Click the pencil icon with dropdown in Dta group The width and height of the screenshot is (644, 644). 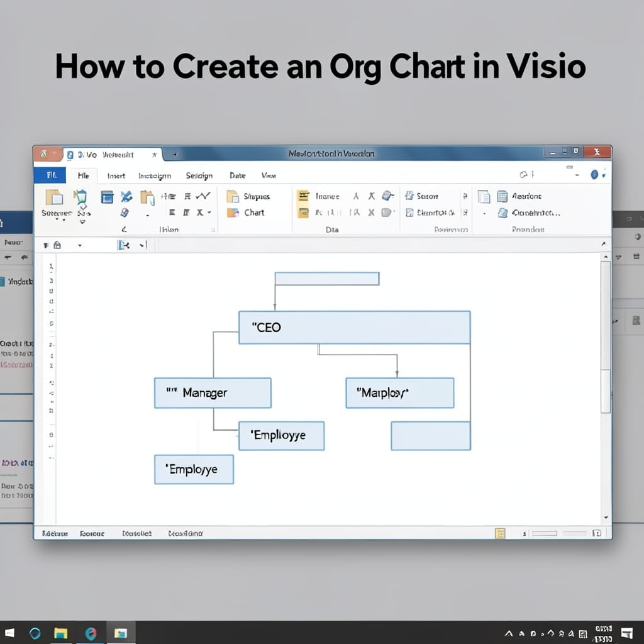(387, 196)
